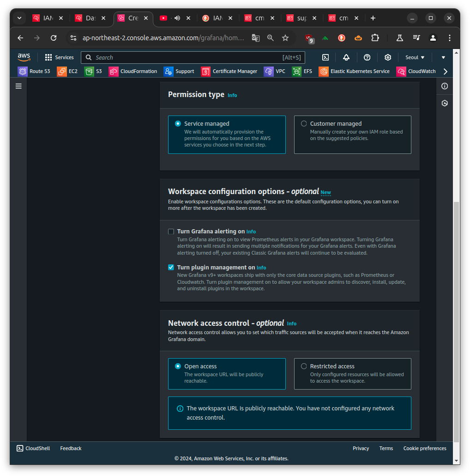Screen dimensions: 470x476
Task: Open the CloudFormation favorite shortcut
Action: tap(133, 71)
